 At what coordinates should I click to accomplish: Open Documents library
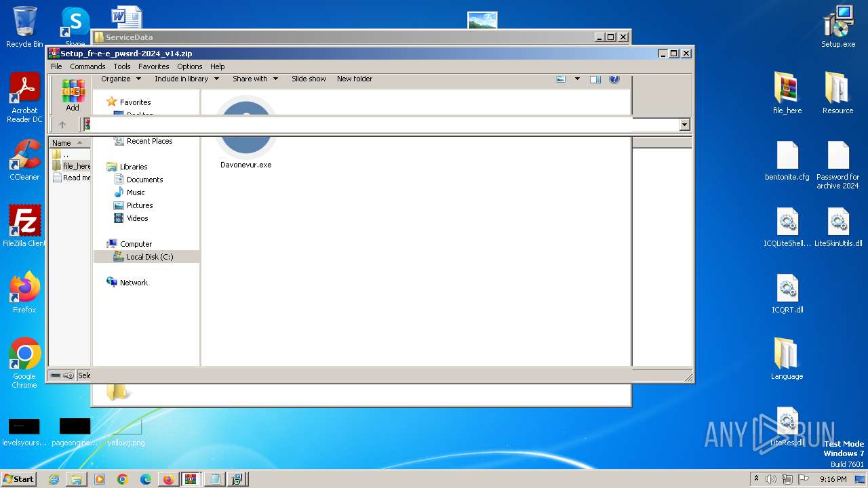coord(144,180)
